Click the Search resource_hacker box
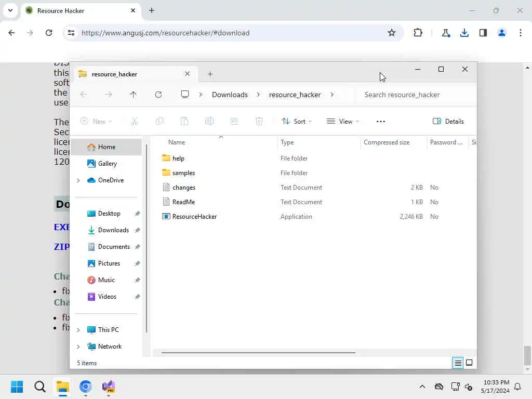This screenshot has width=532, height=399. point(416,95)
